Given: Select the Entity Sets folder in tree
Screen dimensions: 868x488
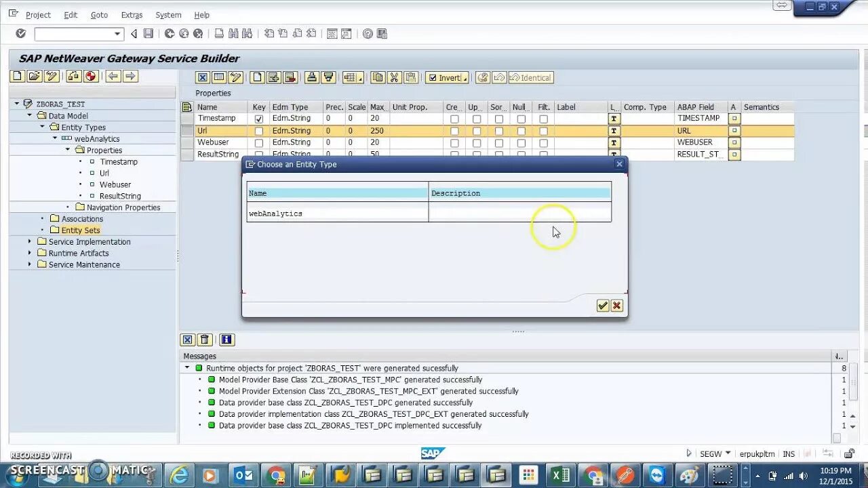Looking at the screenshot, I should point(80,230).
